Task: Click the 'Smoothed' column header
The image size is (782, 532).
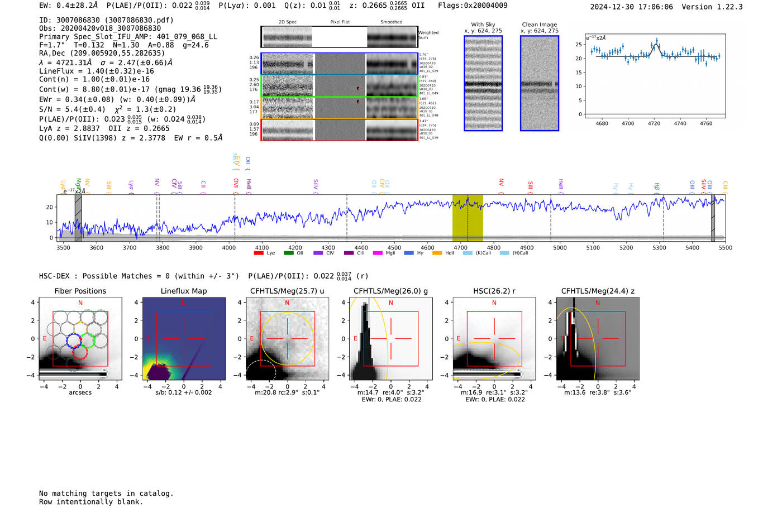Action: [391, 22]
